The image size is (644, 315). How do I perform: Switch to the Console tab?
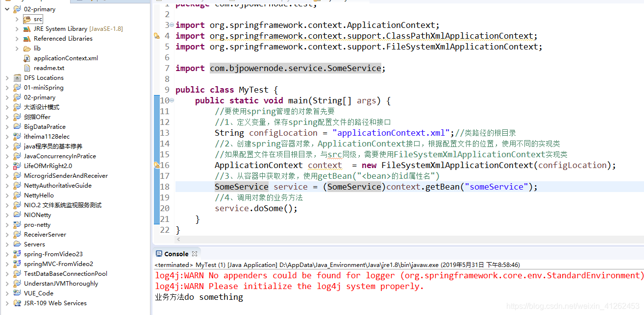pos(176,254)
